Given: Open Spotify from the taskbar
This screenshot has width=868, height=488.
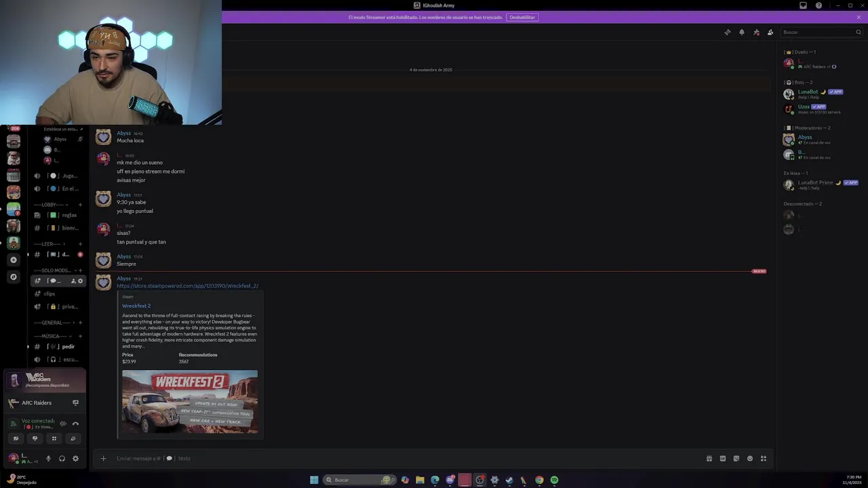Looking at the screenshot, I should pos(554,480).
